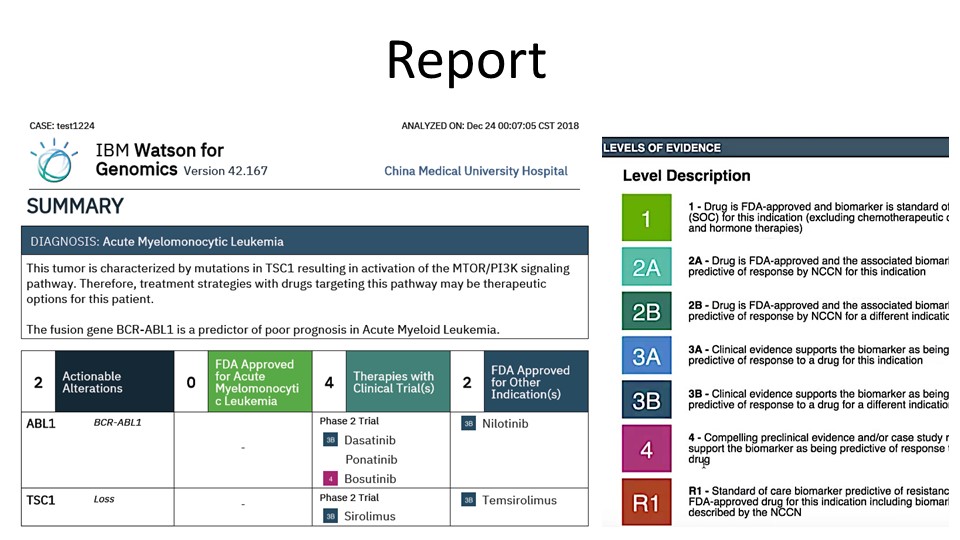Open Therapies with Clinical Trial(s) header
Image resolution: width=960 pixels, height=540 pixels.
pos(398,382)
